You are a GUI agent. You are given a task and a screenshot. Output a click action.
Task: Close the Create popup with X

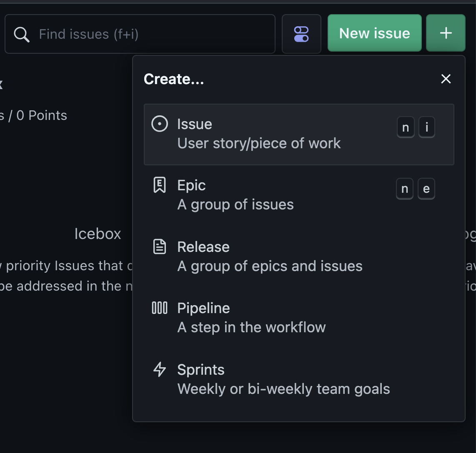[x=446, y=79]
